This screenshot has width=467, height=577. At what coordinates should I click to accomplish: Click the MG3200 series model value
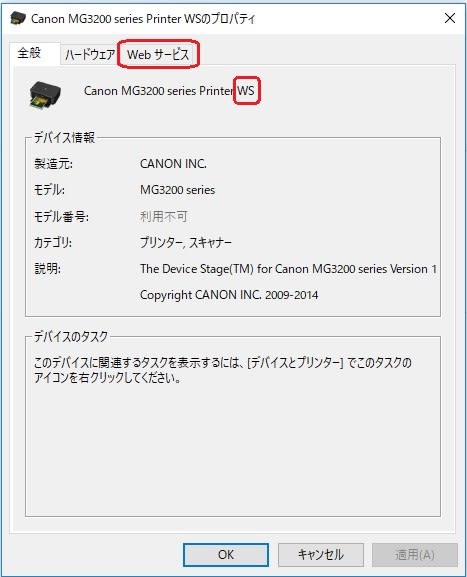tap(177, 190)
